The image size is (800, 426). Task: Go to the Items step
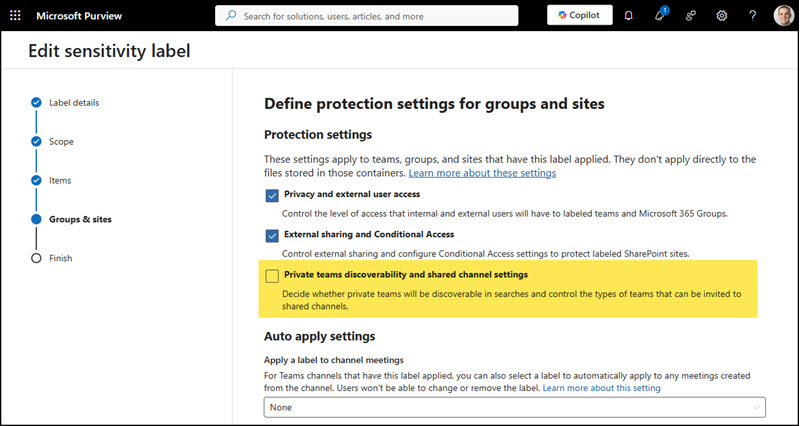click(x=60, y=180)
